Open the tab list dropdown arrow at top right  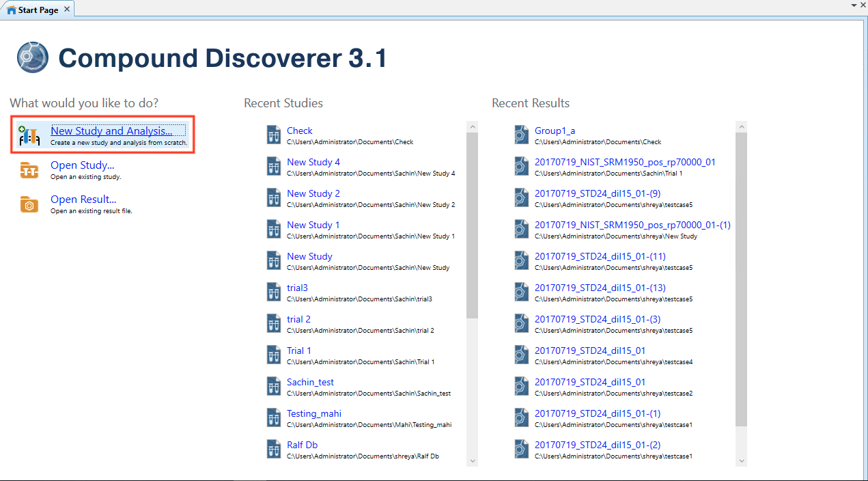click(x=854, y=5)
